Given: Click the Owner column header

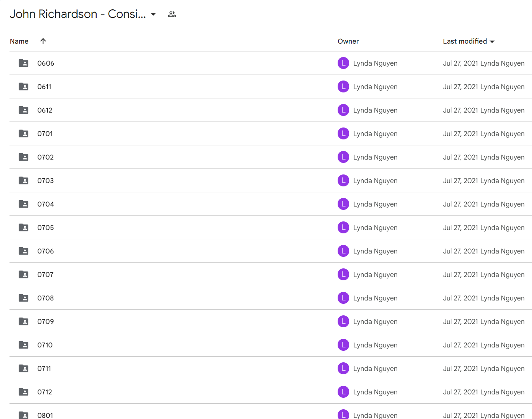Looking at the screenshot, I should coord(348,41).
